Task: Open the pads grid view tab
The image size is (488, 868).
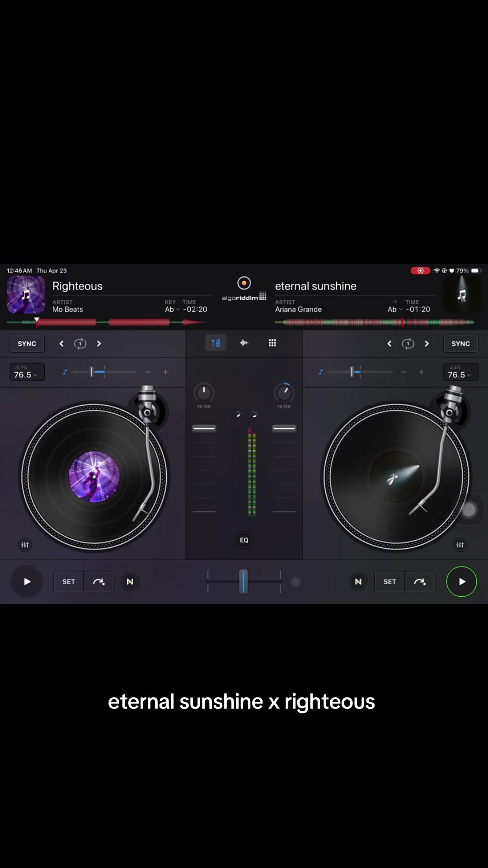Action: 272,343
